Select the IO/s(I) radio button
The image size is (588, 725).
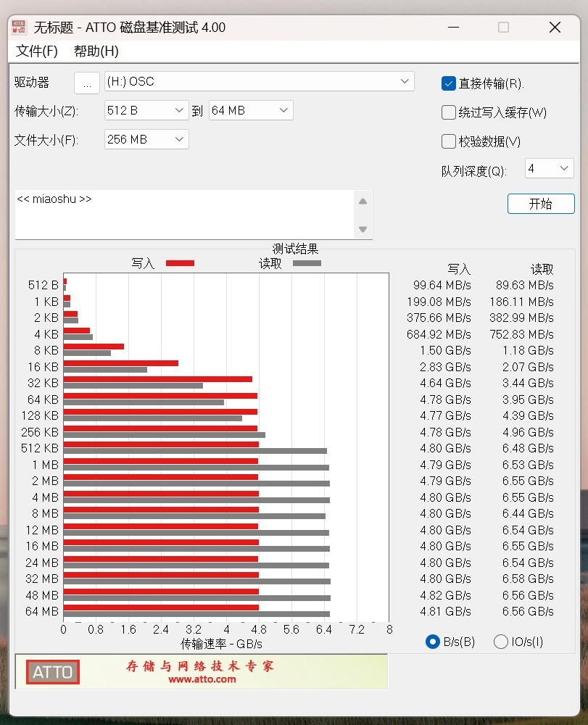(x=500, y=642)
